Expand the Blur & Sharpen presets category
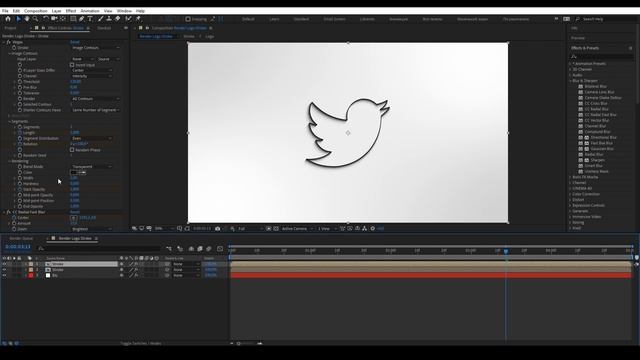The width and height of the screenshot is (640, 360). click(571, 81)
